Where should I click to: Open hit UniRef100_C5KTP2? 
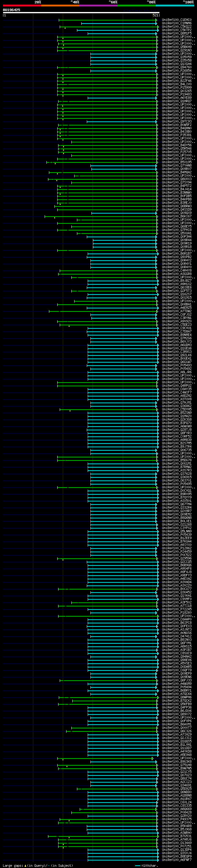177,30
